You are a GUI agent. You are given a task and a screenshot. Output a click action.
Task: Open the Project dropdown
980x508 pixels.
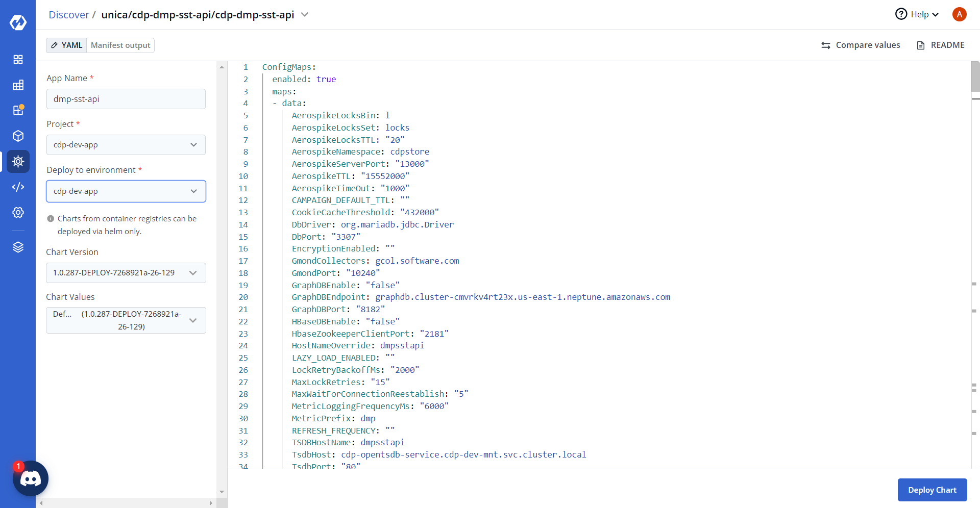(x=126, y=145)
